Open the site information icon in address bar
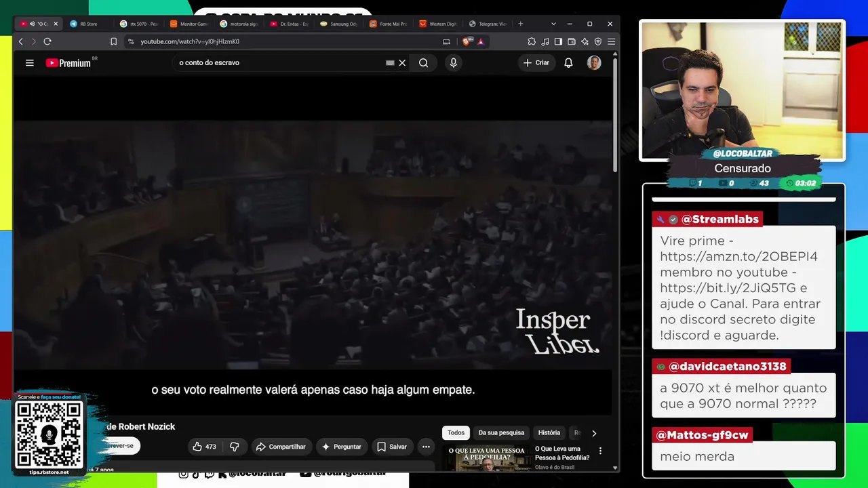This screenshot has height=488, width=868. click(131, 41)
